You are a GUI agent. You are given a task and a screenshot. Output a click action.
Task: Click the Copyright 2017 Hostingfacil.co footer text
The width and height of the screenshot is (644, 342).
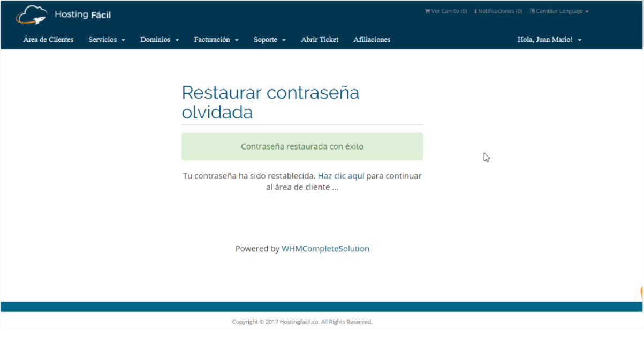(x=302, y=322)
